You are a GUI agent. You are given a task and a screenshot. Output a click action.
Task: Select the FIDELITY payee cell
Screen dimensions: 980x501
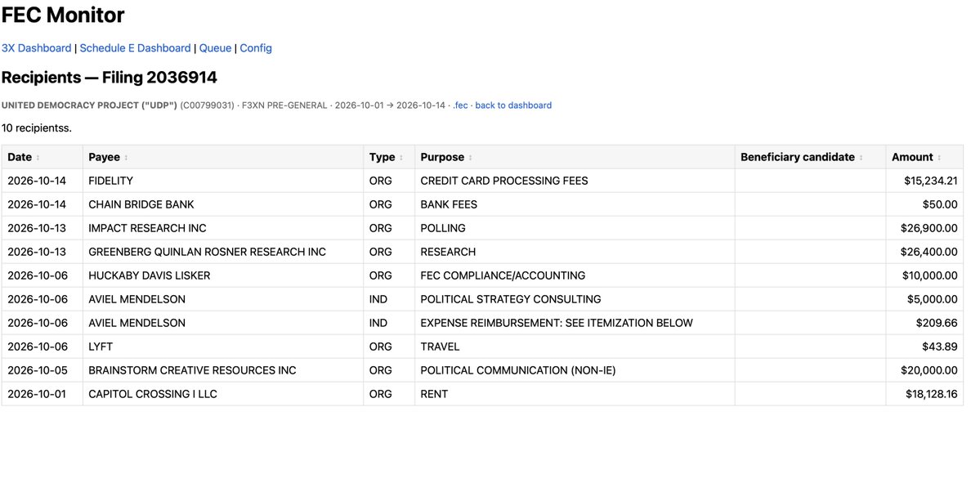pos(223,181)
